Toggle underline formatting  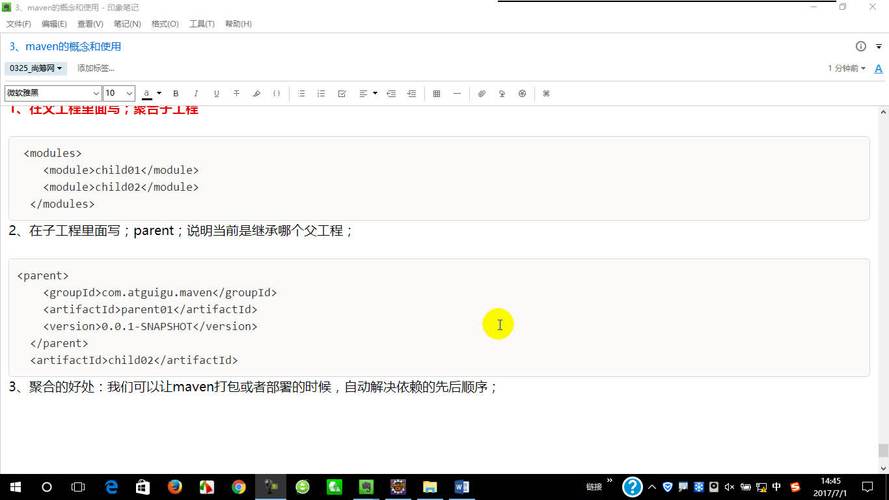coord(216,94)
